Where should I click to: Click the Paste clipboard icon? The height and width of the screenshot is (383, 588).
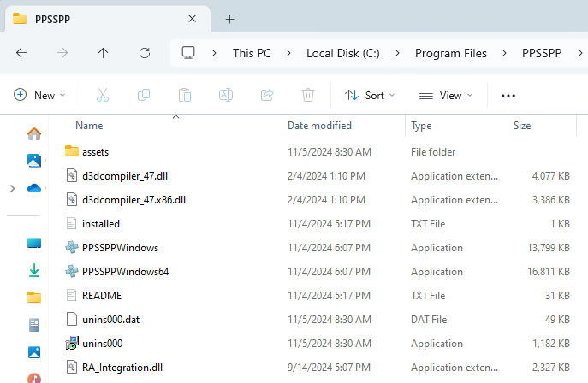pos(185,95)
